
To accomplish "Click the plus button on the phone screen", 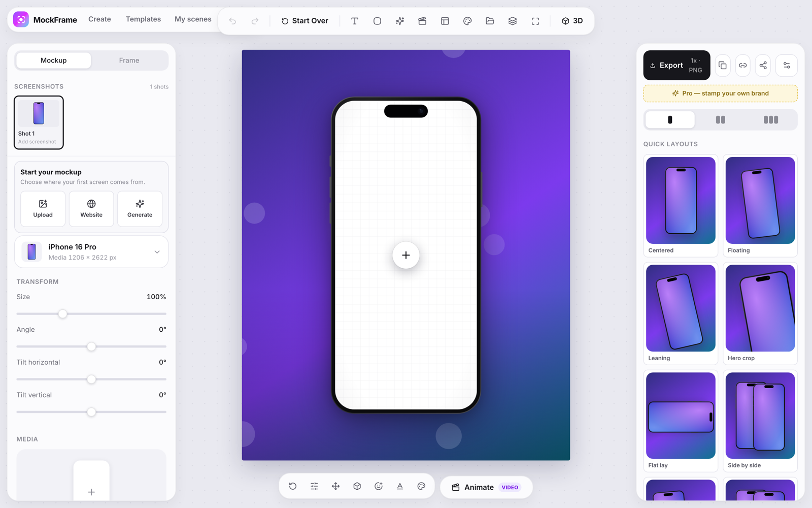I will point(406,255).
